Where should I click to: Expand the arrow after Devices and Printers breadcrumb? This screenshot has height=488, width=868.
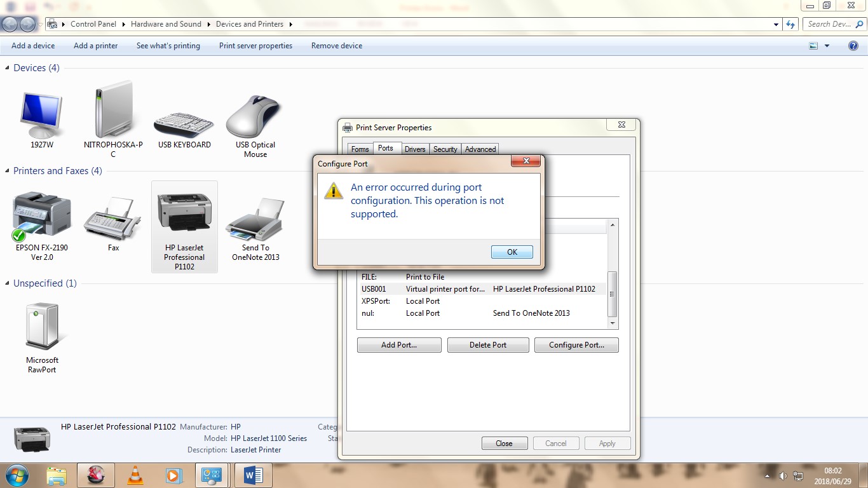(290, 24)
